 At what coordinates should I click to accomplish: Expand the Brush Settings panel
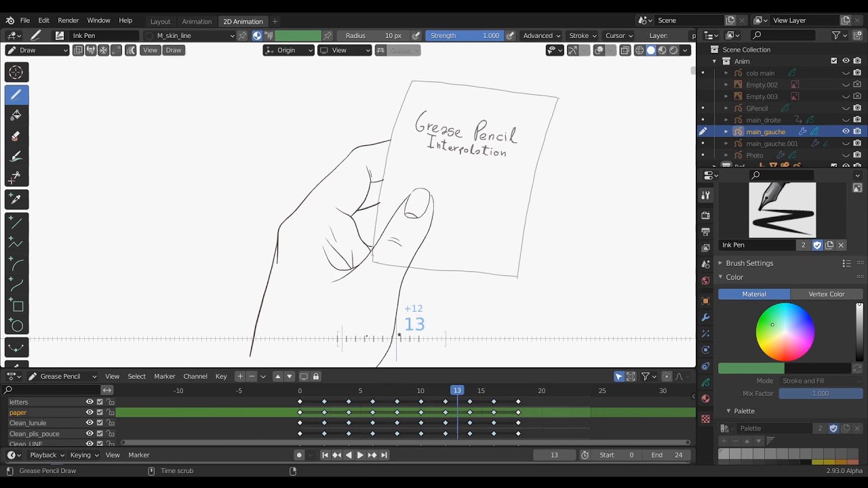(749, 263)
